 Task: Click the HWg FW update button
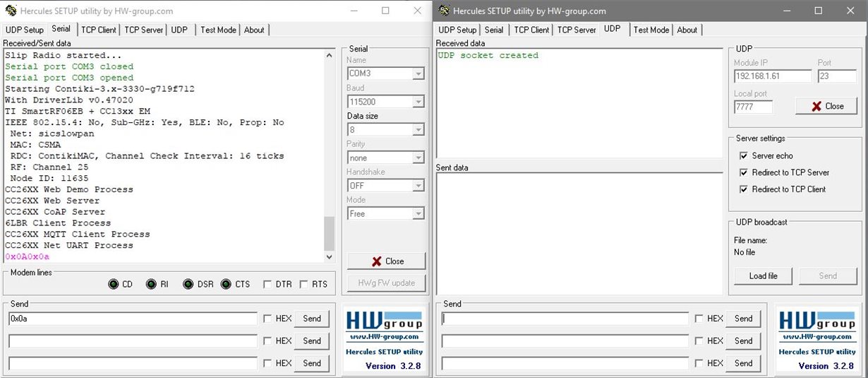coord(387,283)
